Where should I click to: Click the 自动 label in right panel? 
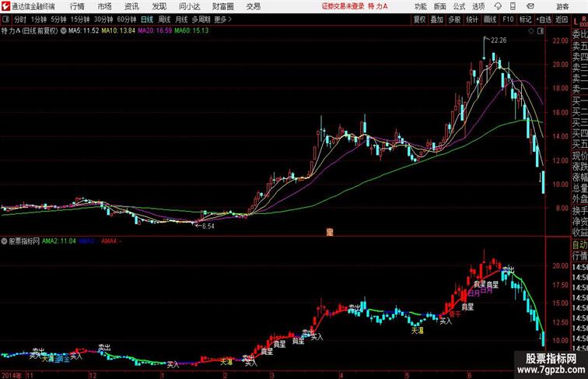coord(579,244)
